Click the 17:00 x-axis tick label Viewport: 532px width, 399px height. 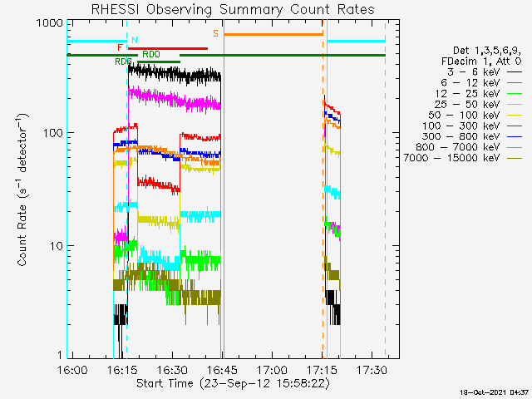272,370
